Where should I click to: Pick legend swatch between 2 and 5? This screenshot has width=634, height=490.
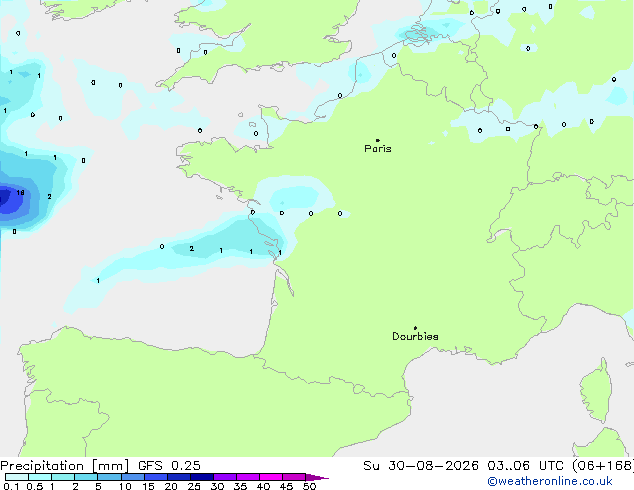(x=86, y=477)
